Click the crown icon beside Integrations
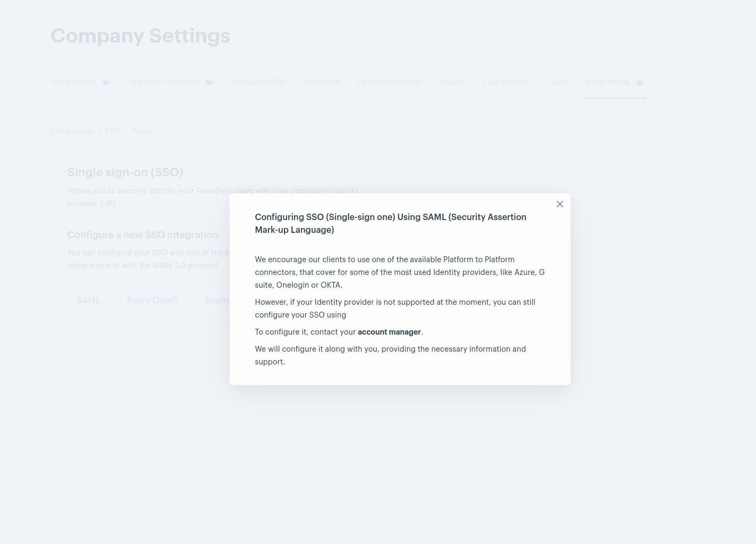The height and width of the screenshot is (544, 756). click(639, 83)
